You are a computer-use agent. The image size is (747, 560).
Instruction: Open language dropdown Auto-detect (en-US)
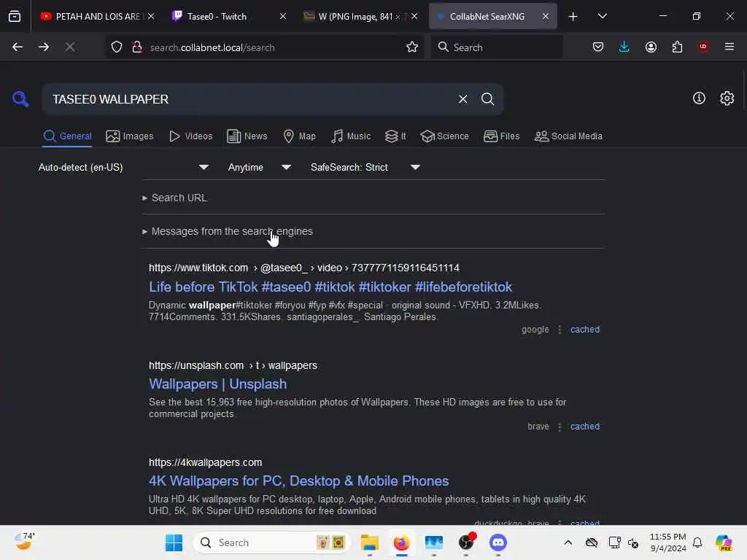point(123,167)
